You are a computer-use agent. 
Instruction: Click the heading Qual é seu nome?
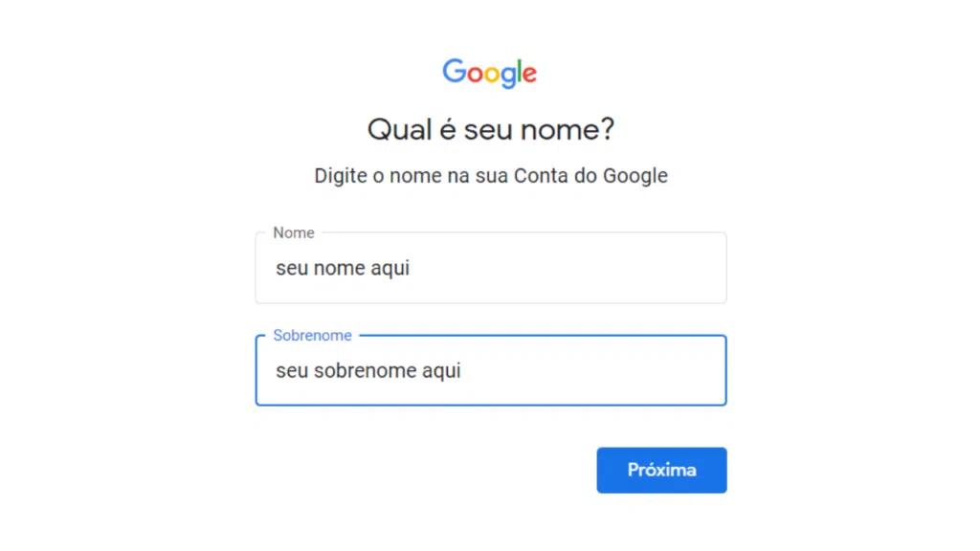[490, 129]
